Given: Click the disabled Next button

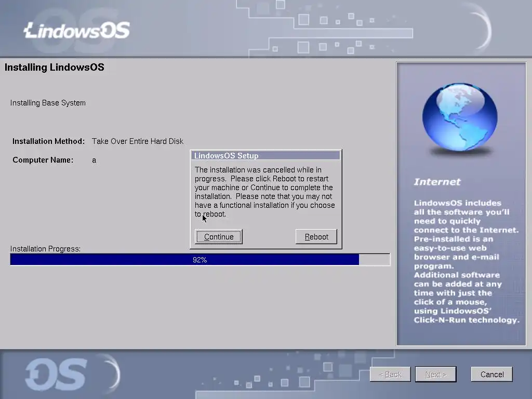Looking at the screenshot, I should (x=436, y=374).
